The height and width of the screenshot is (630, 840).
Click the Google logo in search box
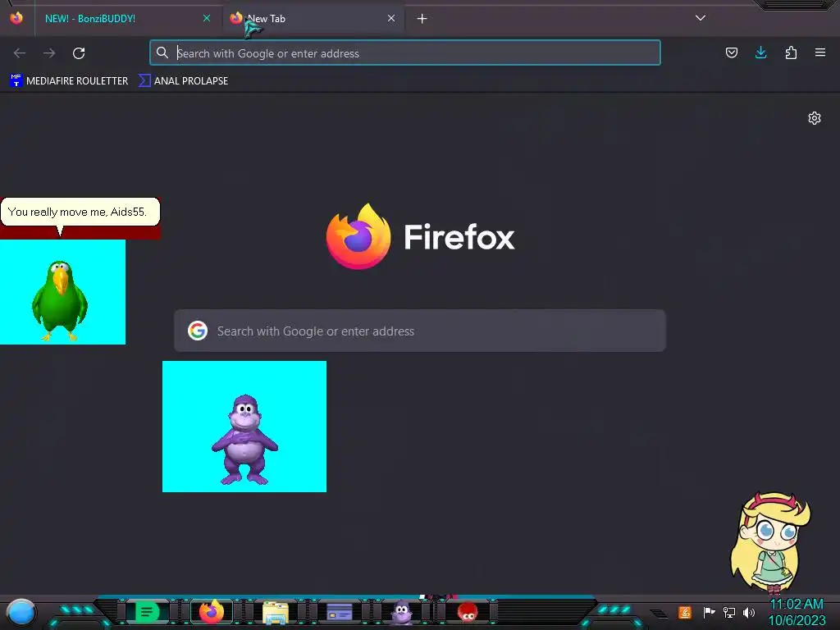[x=198, y=331]
